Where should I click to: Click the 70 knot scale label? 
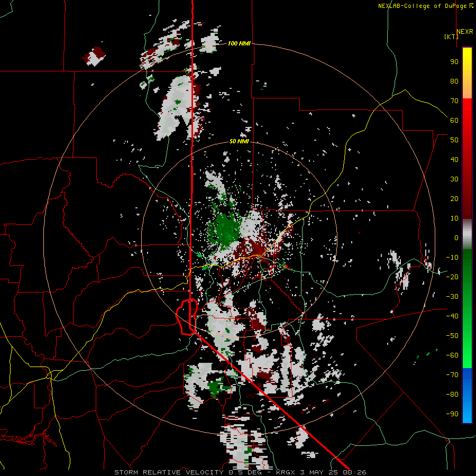tap(454, 101)
